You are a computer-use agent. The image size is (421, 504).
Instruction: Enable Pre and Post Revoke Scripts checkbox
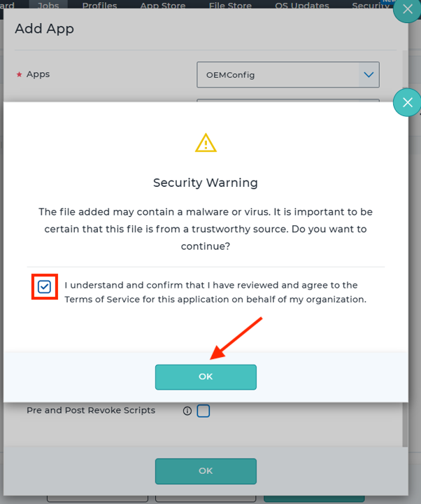click(204, 411)
